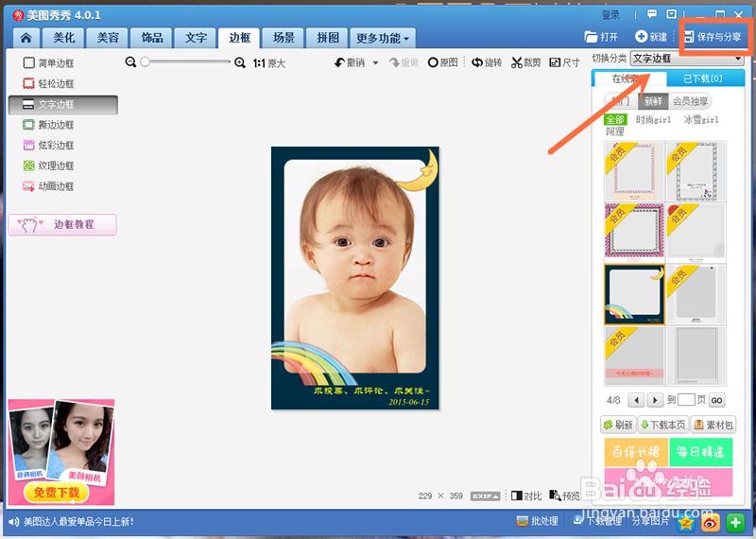Adjust the zoom slider handle
This screenshot has height=539, width=756.
[x=146, y=61]
